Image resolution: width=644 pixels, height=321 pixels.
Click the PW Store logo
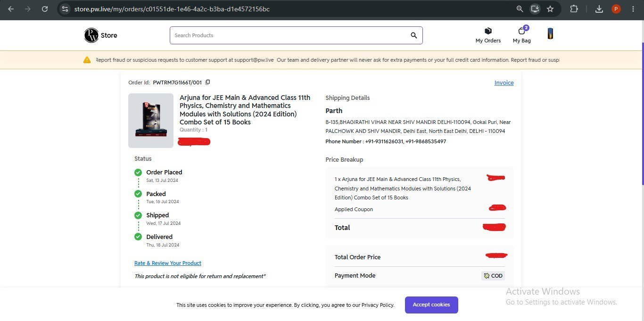pyautogui.click(x=100, y=35)
